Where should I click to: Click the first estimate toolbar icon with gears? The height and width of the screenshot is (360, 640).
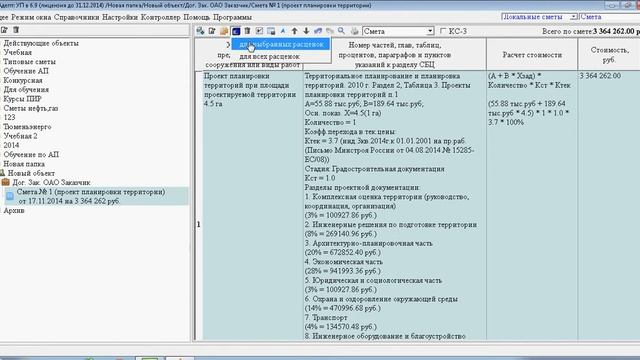point(200,31)
